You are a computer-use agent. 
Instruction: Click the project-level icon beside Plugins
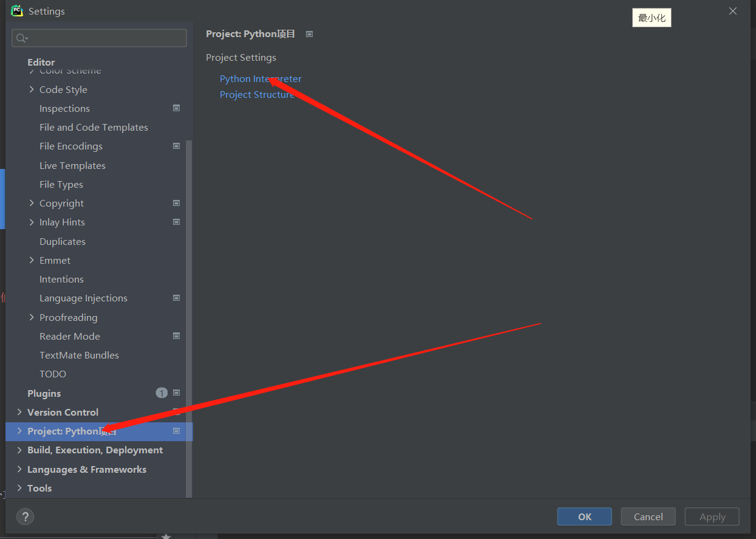[177, 393]
